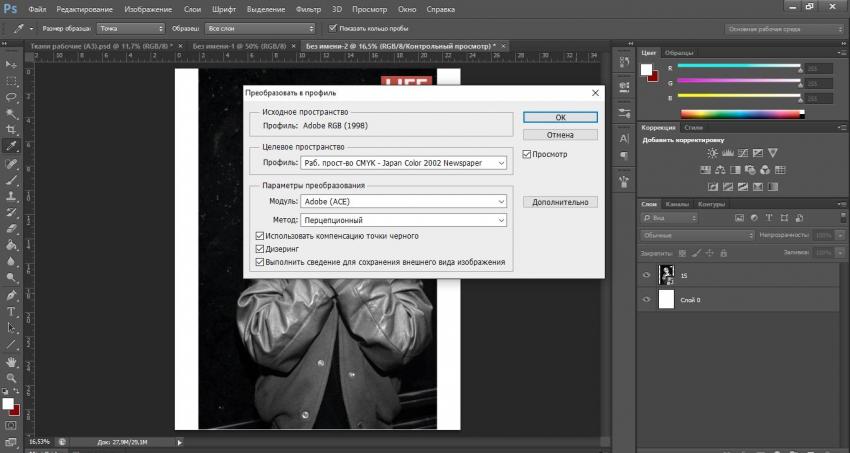
Task: Select the Horizontal Type tool
Action: (12, 311)
